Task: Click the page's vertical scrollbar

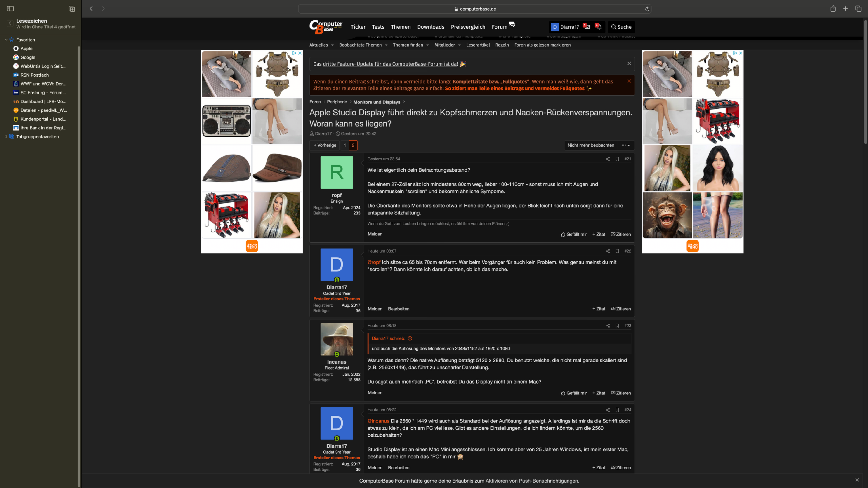Action: point(865,82)
